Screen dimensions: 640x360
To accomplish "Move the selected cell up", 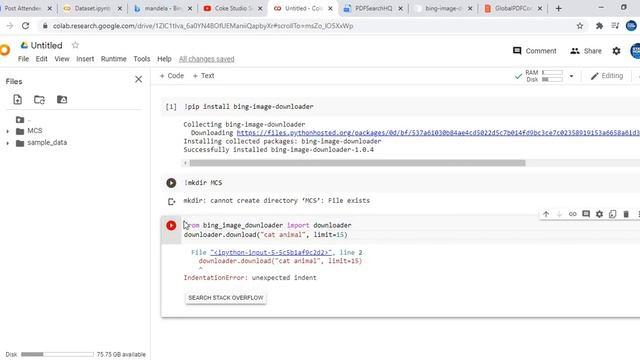I will [x=546, y=214].
